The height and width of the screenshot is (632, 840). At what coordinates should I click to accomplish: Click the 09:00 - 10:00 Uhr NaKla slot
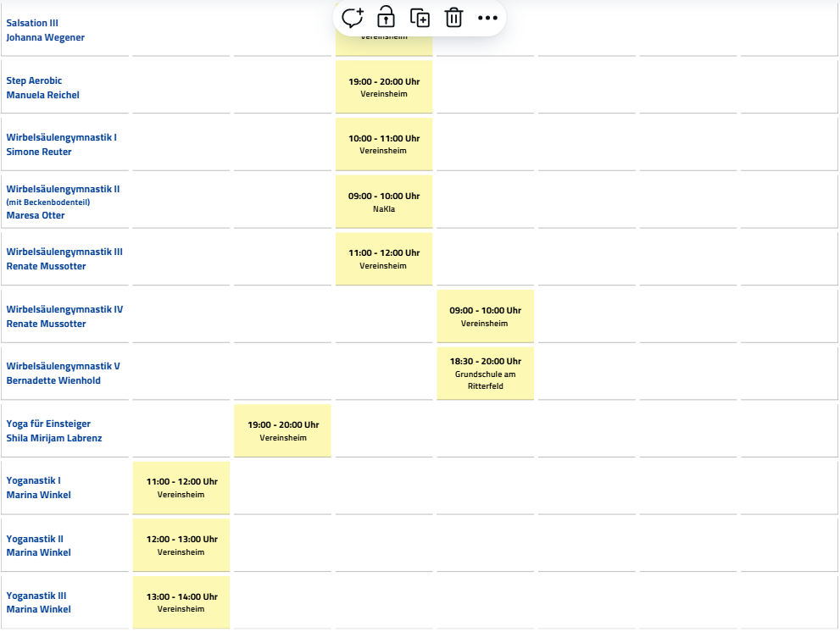tap(384, 202)
